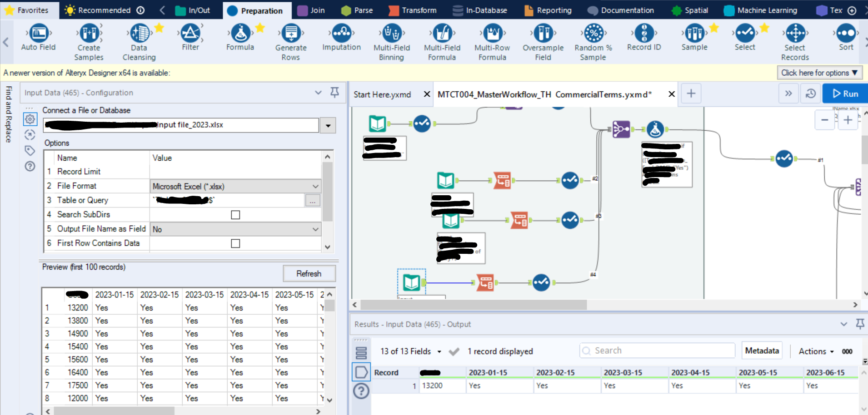Expand the 13 of 13 Fields dropdown
Screen dimensions: 868x415
pyautogui.click(x=439, y=351)
